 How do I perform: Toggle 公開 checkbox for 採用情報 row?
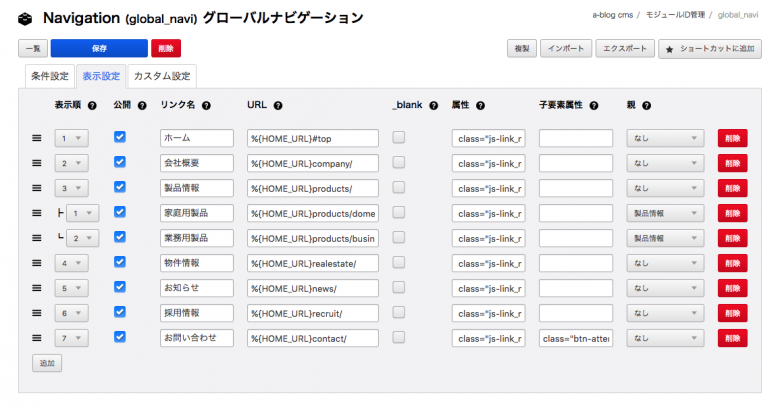[x=120, y=312]
